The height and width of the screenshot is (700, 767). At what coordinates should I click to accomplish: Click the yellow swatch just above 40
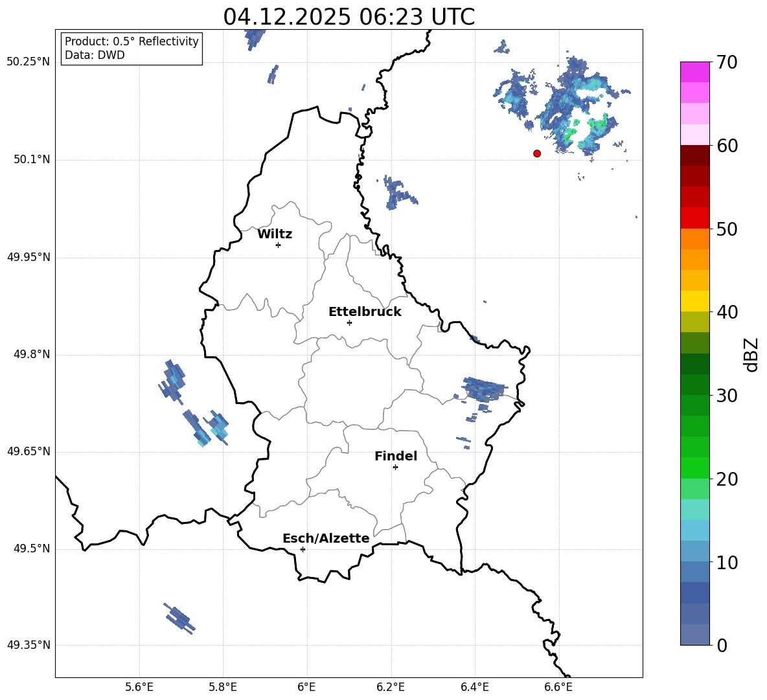click(x=694, y=301)
